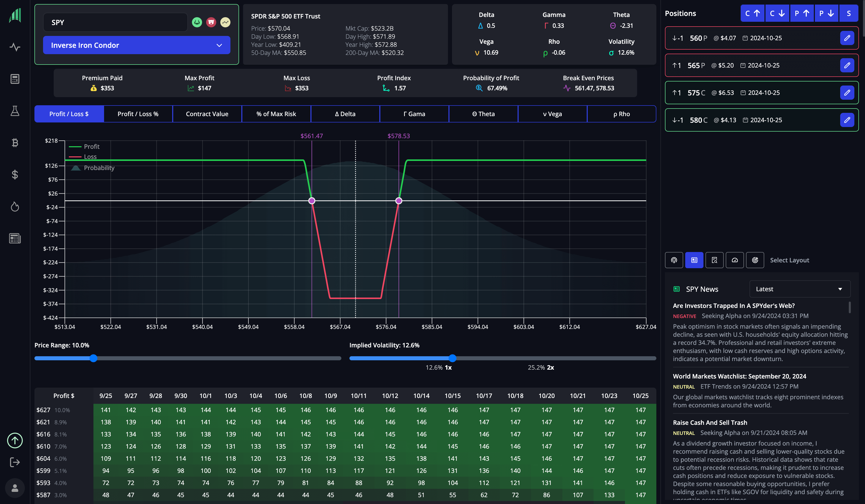865x504 pixels.
Task: Click the 25.2% 2x volatility mark
Action: coord(541,367)
